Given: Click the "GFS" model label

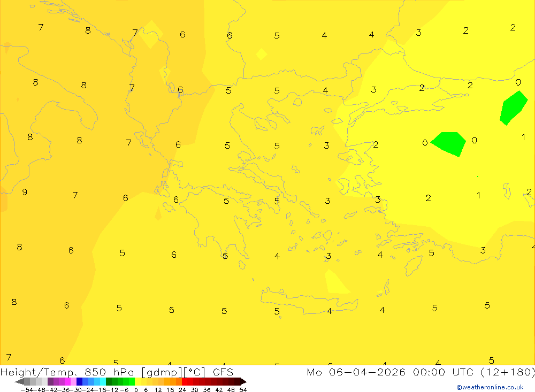Looking at the screenshot, I should pos(223,372).
